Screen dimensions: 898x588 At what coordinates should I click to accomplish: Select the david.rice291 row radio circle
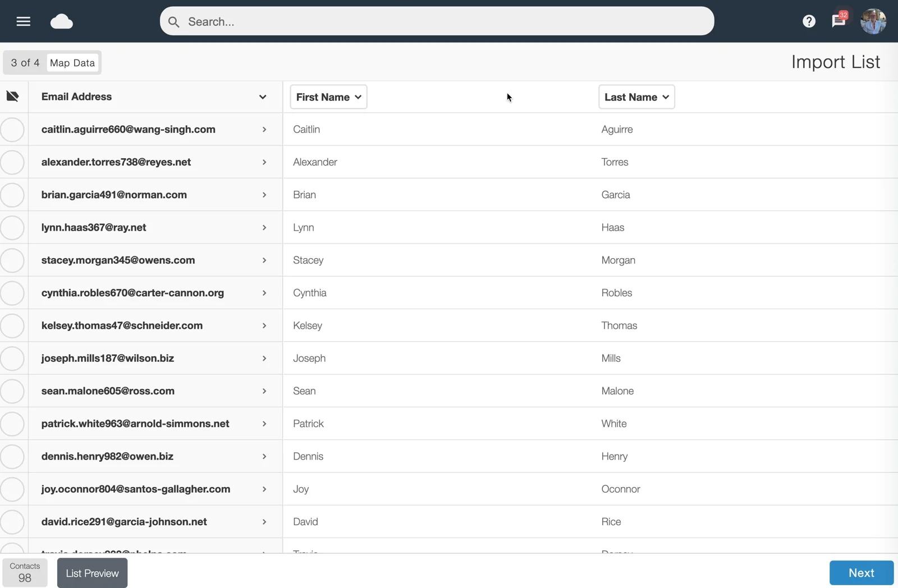tap(12, 522)
